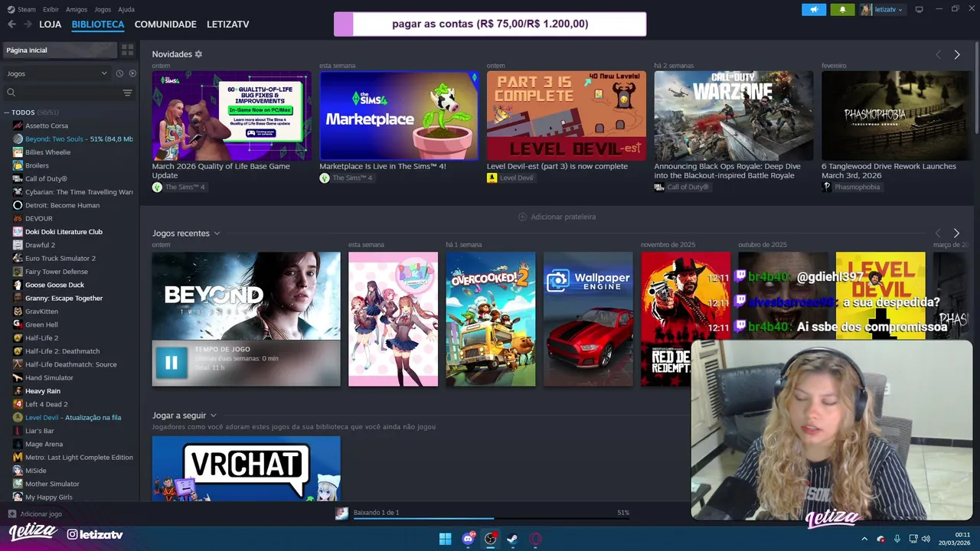Pause the Beyond: Two Souls download
The image size is (980, 551).
click(171, 364)
